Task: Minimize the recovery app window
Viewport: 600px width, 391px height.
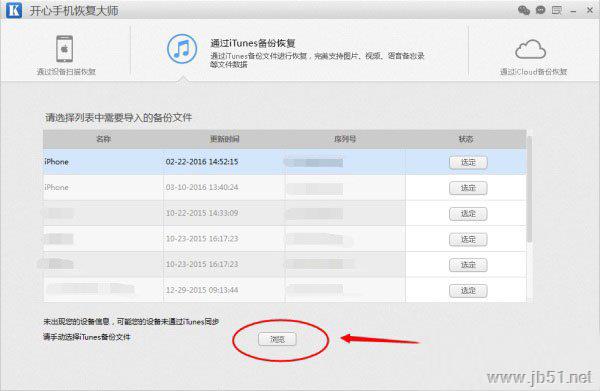Action: pos(573,12)
